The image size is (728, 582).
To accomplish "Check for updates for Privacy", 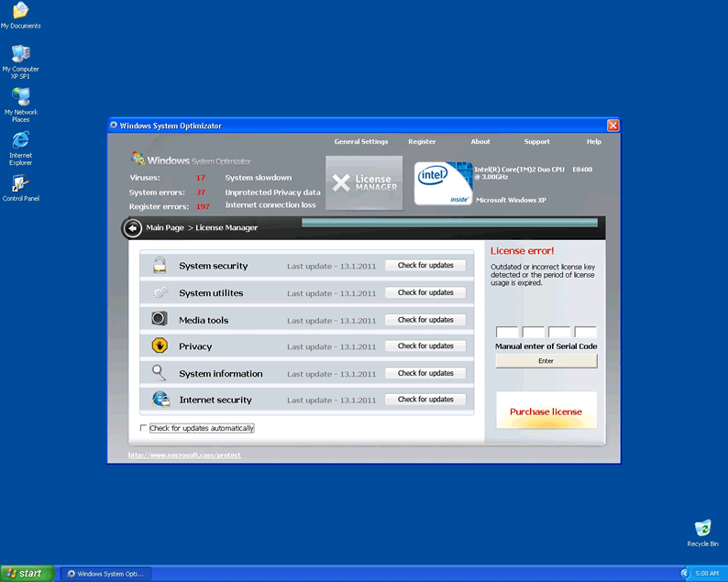I will point(425,346).
